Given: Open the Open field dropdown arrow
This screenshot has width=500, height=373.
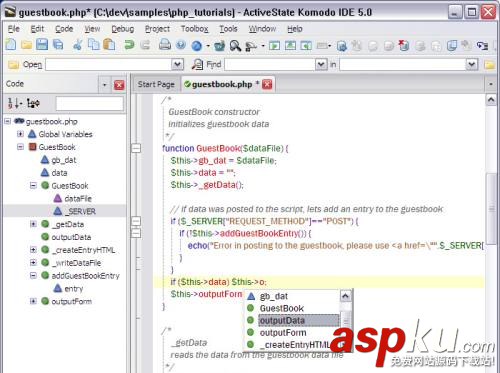Looking at the screenshot, I should click(178, 64).
